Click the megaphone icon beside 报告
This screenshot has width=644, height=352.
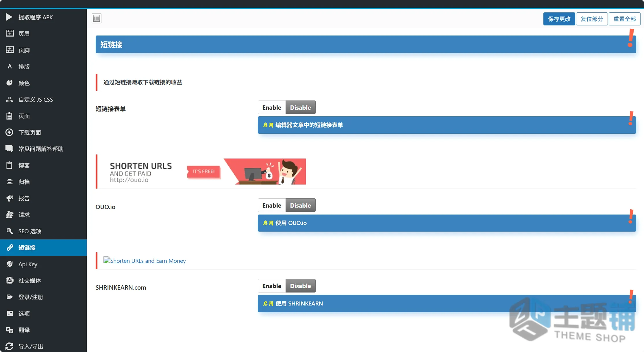10,198
